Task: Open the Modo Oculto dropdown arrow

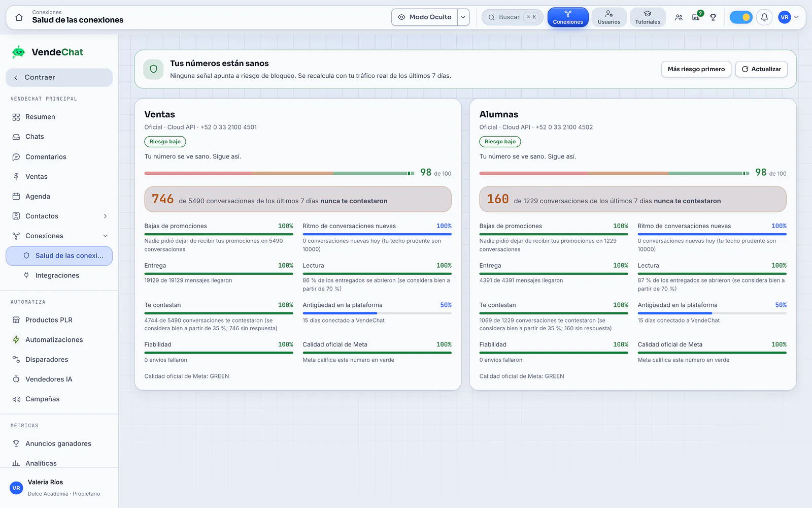Action: [x=463, y=17]
